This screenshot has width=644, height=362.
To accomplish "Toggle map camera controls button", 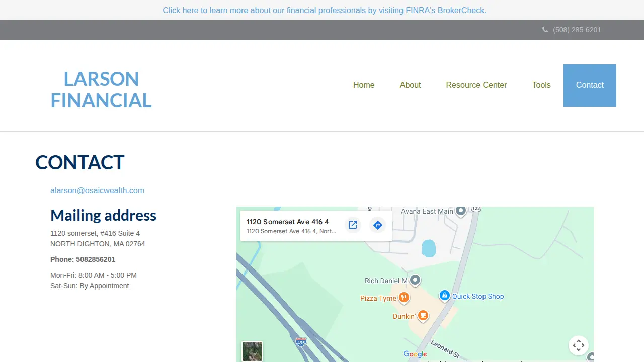I will [x=579, y=345].
